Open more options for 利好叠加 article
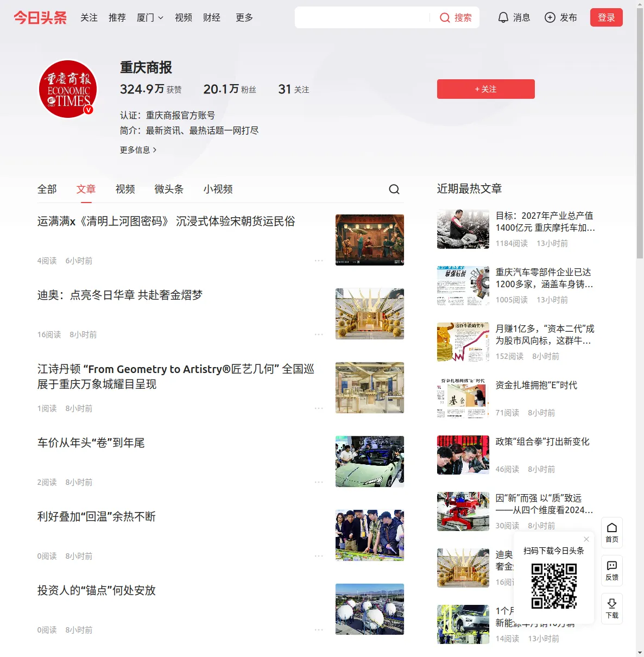This screenshot has width=644, height=657. coord(319,556)
